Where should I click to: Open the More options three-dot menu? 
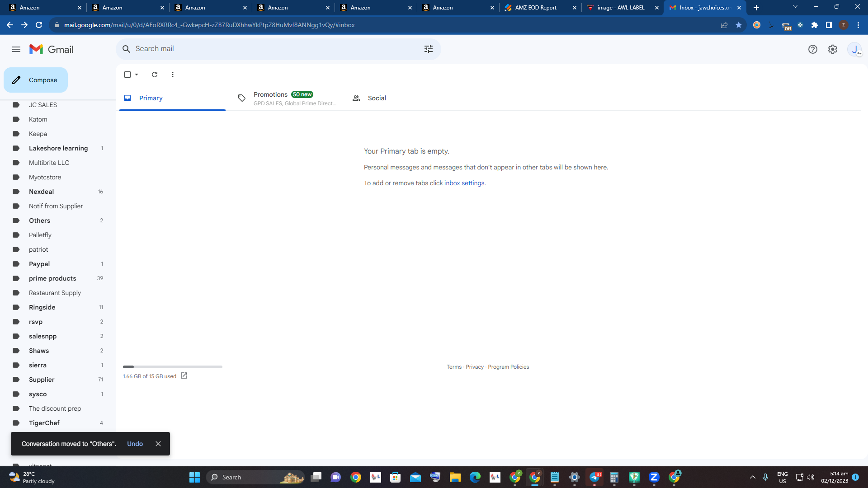(173, 75)
